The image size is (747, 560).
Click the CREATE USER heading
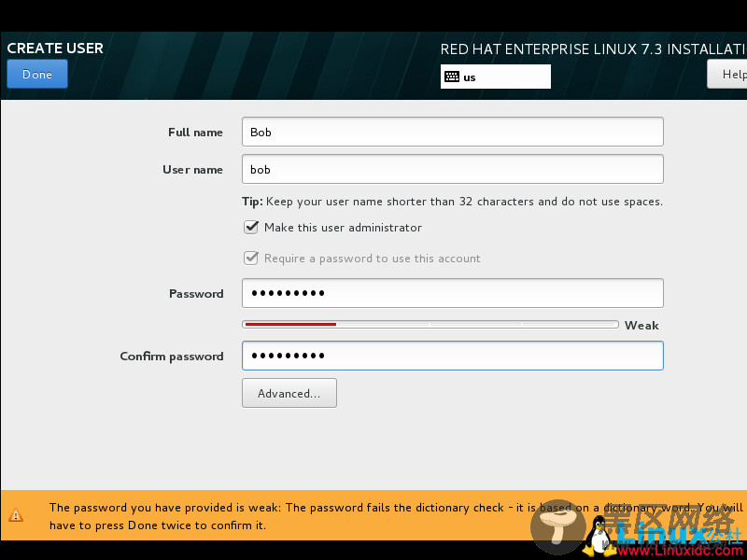[x=55, y=49]
